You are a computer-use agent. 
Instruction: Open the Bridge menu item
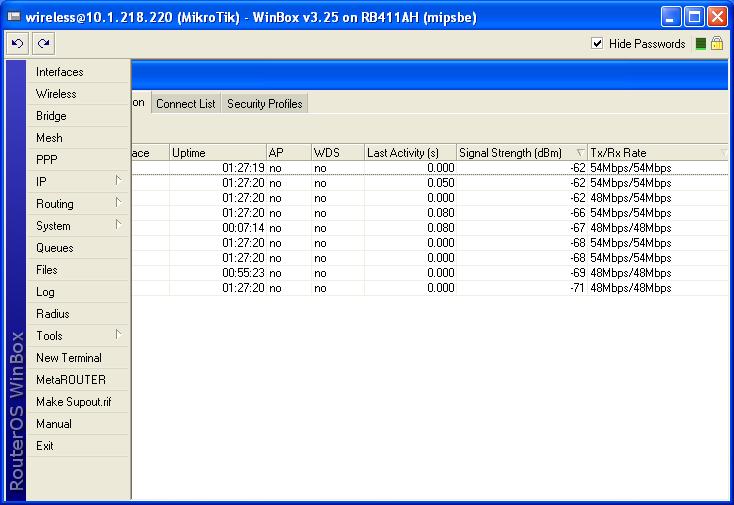point(78,116)
